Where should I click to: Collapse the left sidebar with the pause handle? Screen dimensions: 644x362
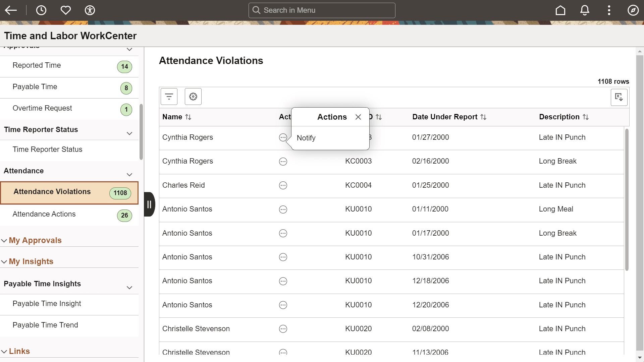(149, 204)
